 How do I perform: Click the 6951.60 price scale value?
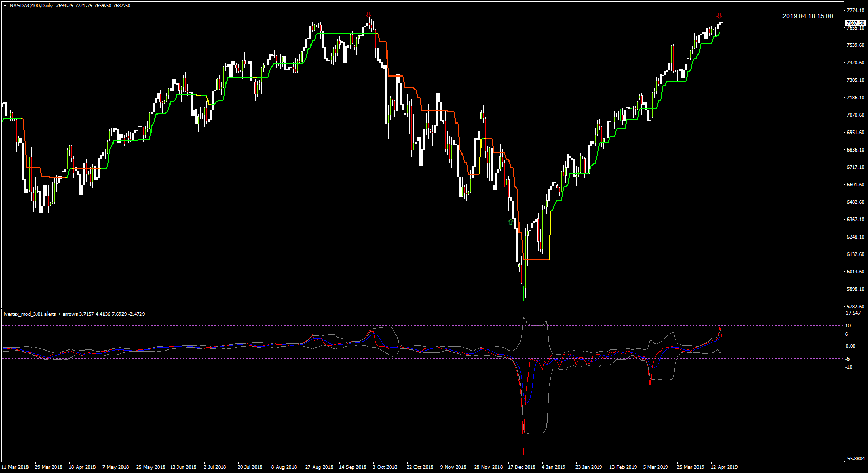point(855,133)
